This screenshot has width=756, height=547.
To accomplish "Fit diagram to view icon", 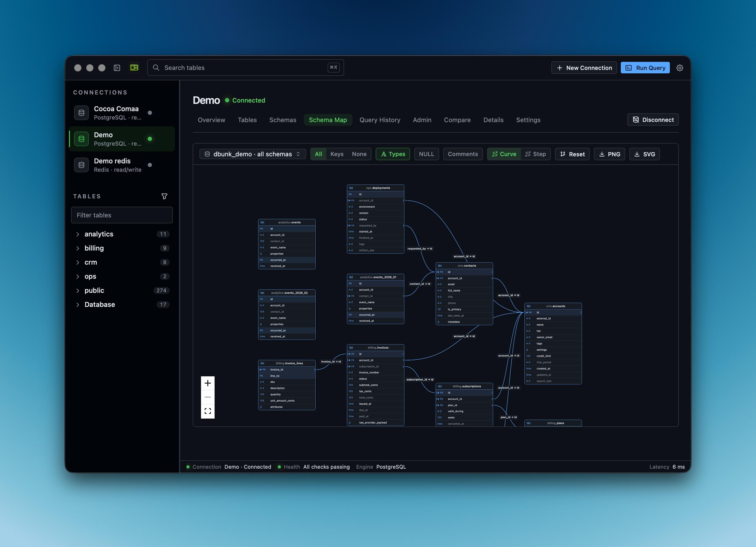I will [208, 411].
